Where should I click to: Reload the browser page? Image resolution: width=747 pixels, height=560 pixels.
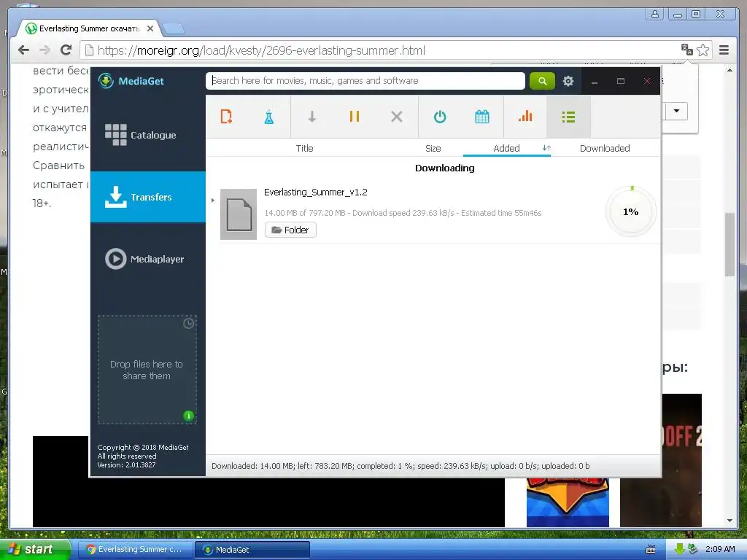(66, 50)
